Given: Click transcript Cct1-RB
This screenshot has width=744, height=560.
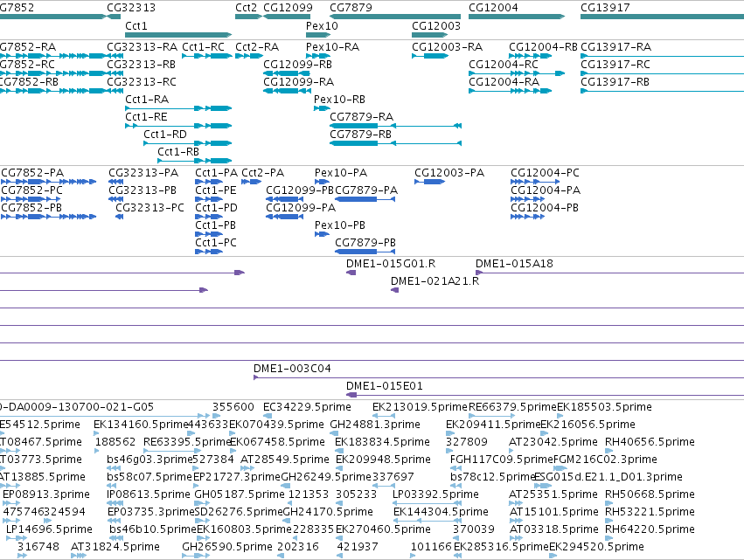Looking at the screenshot, I should (x=195, y=161).
